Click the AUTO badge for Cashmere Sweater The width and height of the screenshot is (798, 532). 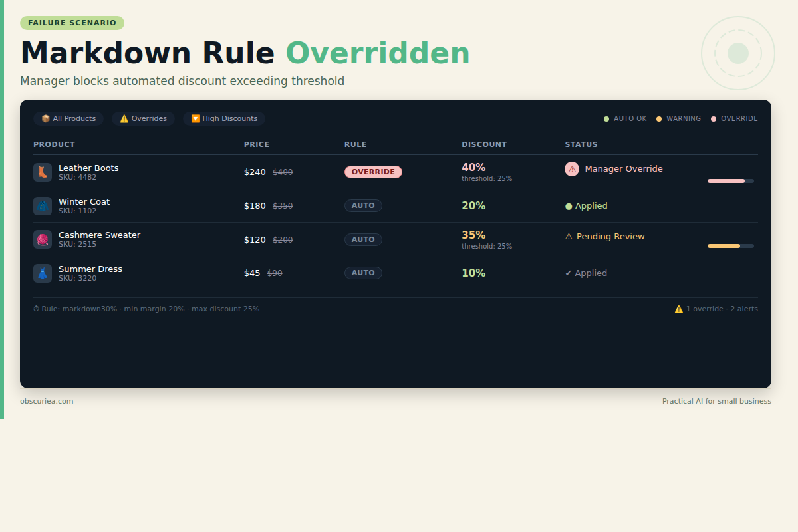(x=363, y=239)
